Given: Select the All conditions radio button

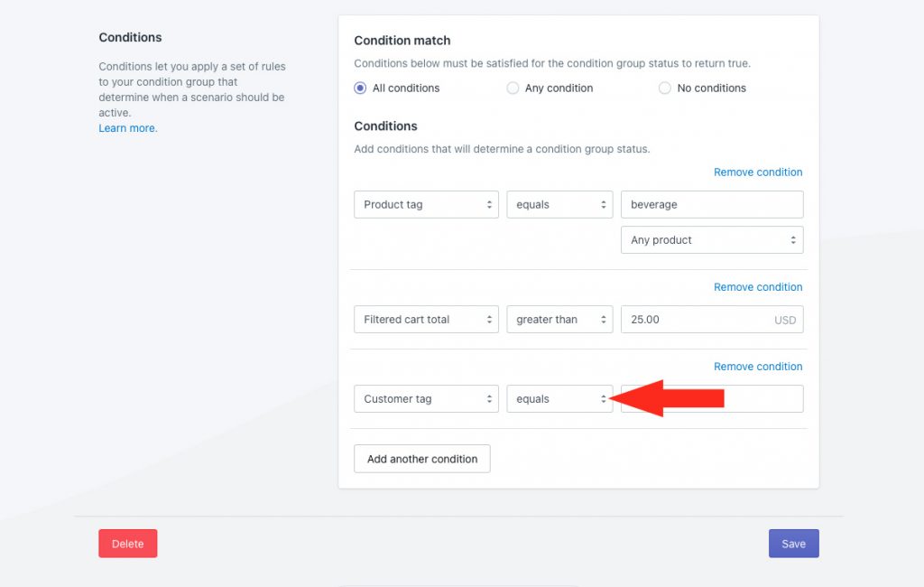Looking at the screenshot, I should pyautogui.click(x=360, y=88).
